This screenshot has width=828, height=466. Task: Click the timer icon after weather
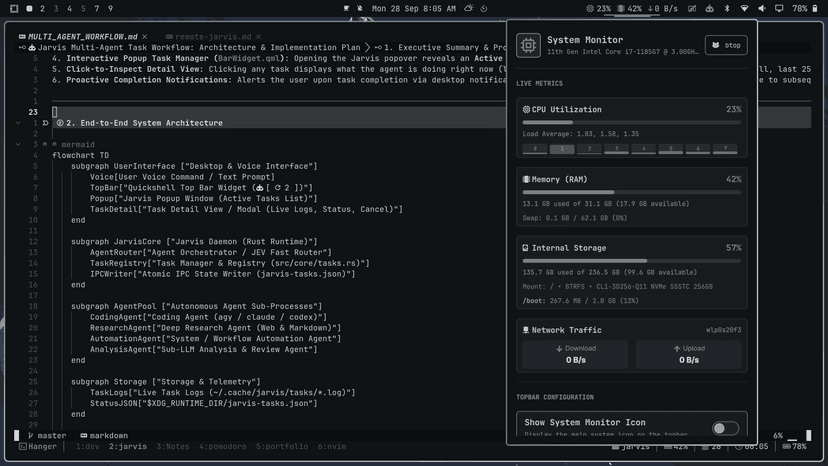(x=484, y=8)
